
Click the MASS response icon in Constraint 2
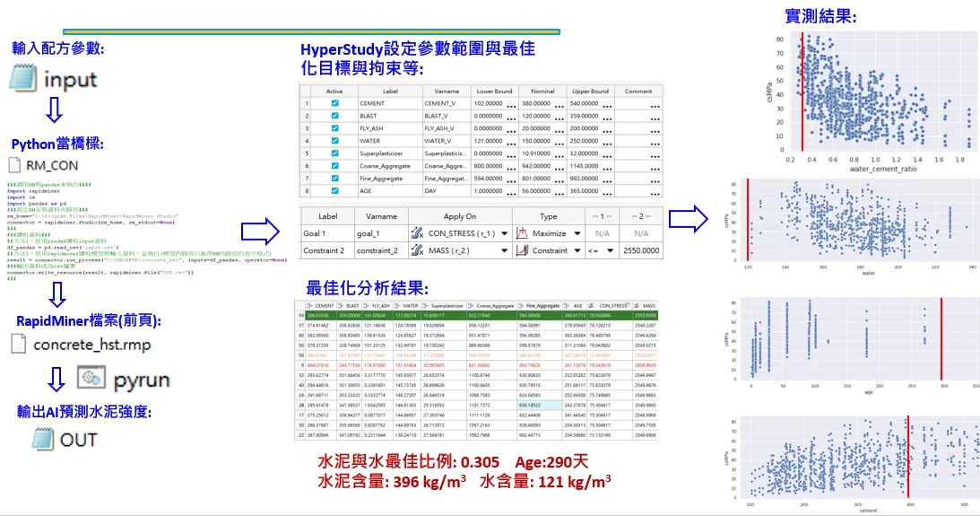point(416,251)
